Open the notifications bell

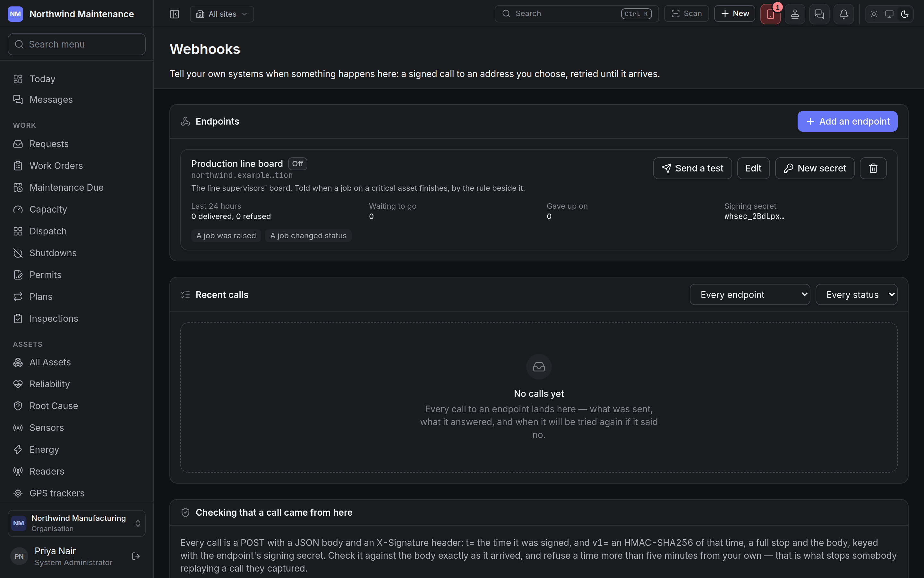[844, 14]
